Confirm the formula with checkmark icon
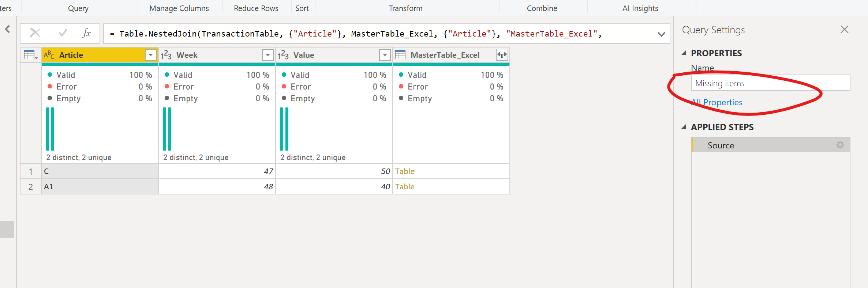 coord(63,33)
